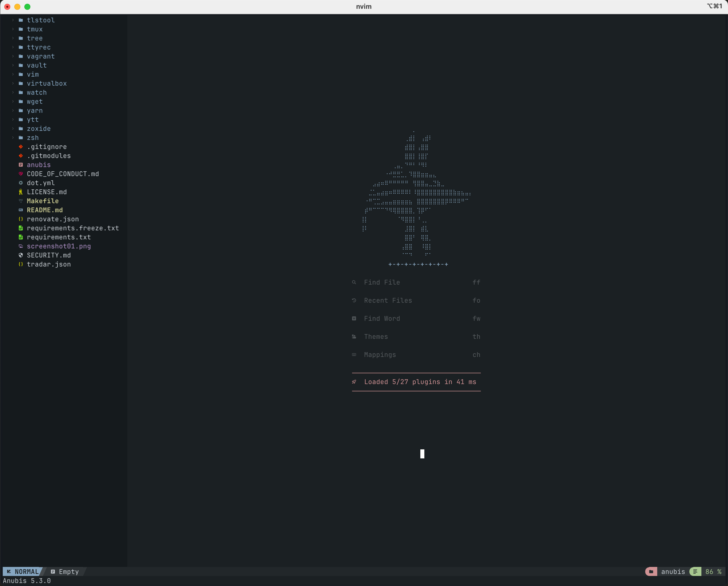Click the license ribbon icon beside LICENSE.md
This screenshot has height=586, width=728.
[x=21, y=192]
